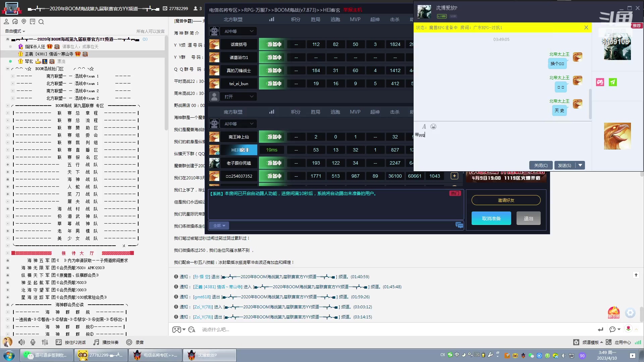Click the scroll-to-top arrow in notice panel
Viewport: 644px width, 362px height.
coord(636,275)
